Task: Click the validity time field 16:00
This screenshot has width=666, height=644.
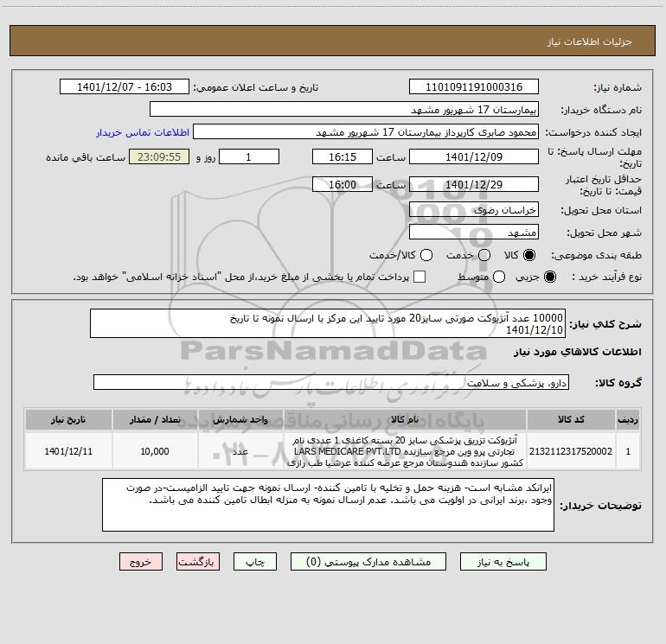Action: (x=343, y=184)
